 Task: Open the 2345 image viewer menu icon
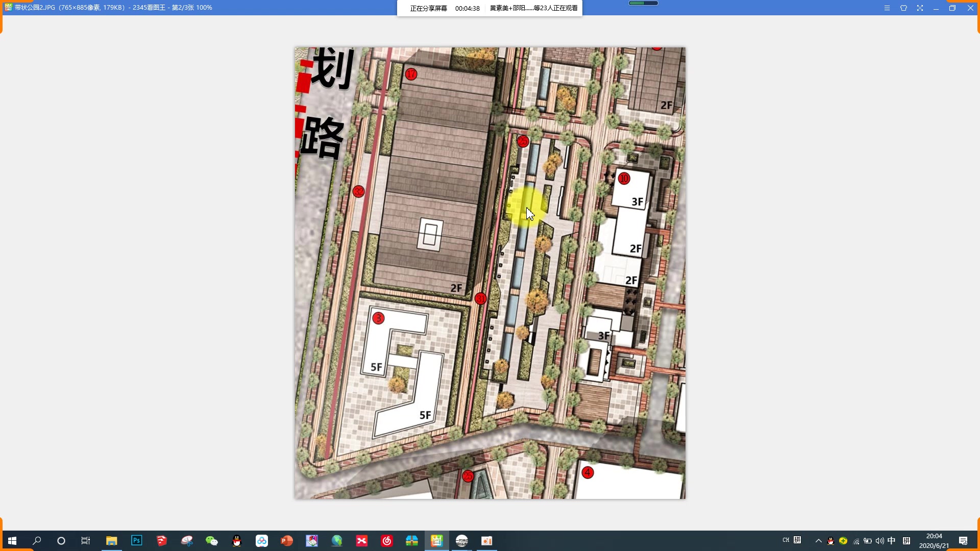click(x=887, y=8)
